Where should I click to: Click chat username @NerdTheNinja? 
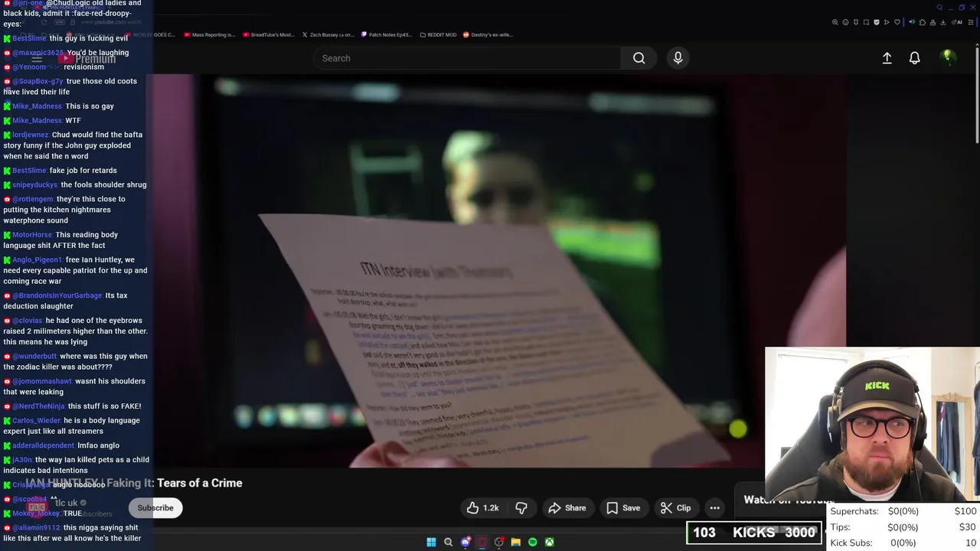point(38,406)
